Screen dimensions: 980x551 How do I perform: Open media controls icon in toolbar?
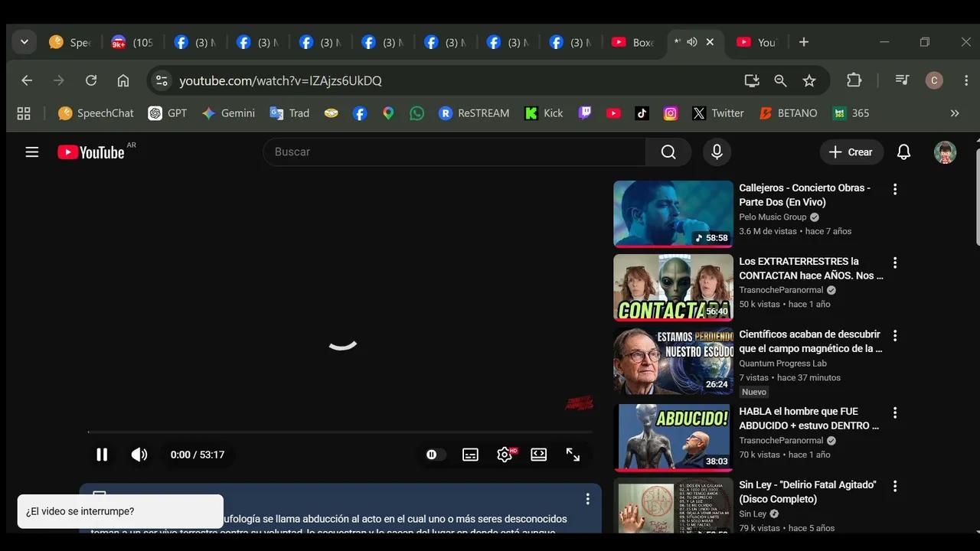tap(902, 80)
